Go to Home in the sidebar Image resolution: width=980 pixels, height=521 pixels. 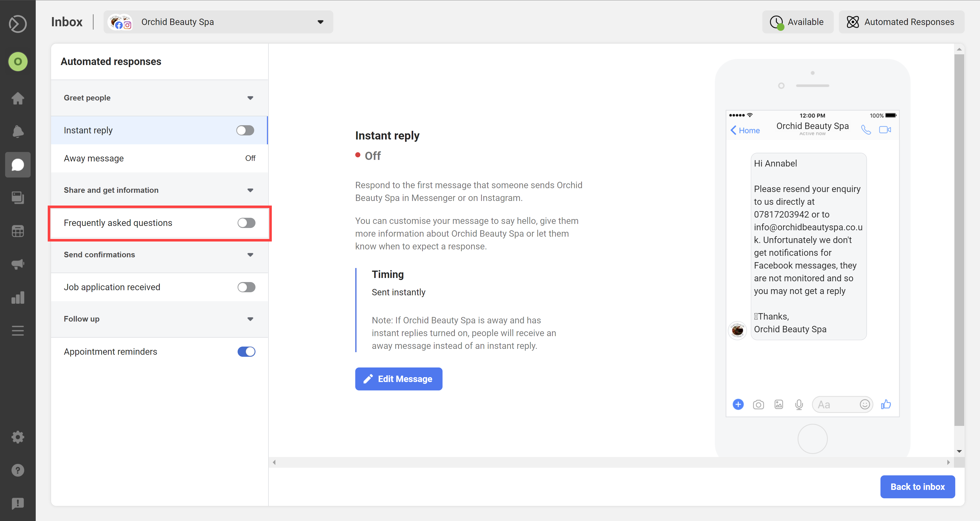[18, 98]
